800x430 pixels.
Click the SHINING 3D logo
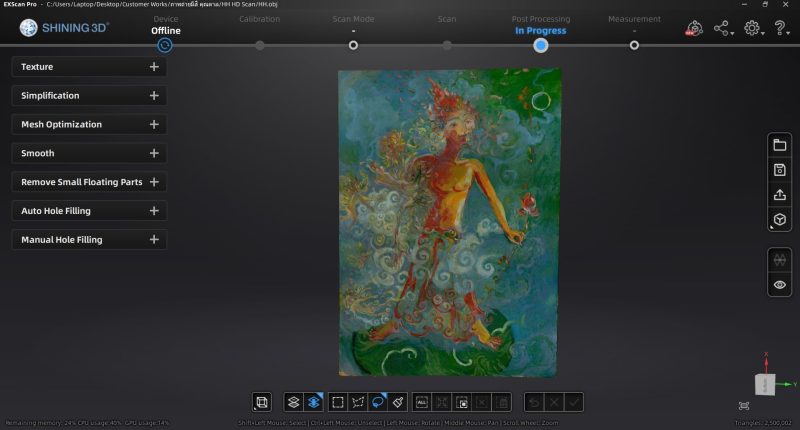tap(64, 28)
